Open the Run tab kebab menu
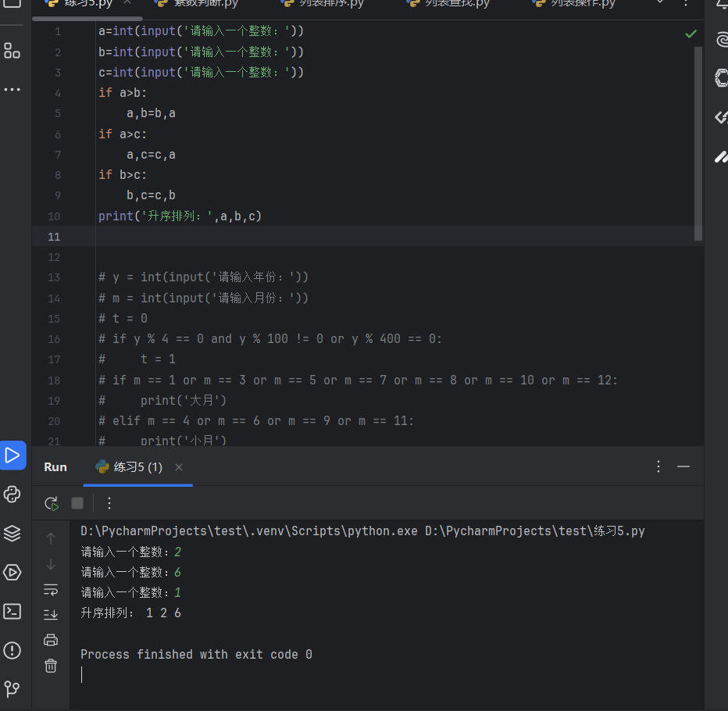The width and height of the screenshot is (728, 711). [657, 466]
